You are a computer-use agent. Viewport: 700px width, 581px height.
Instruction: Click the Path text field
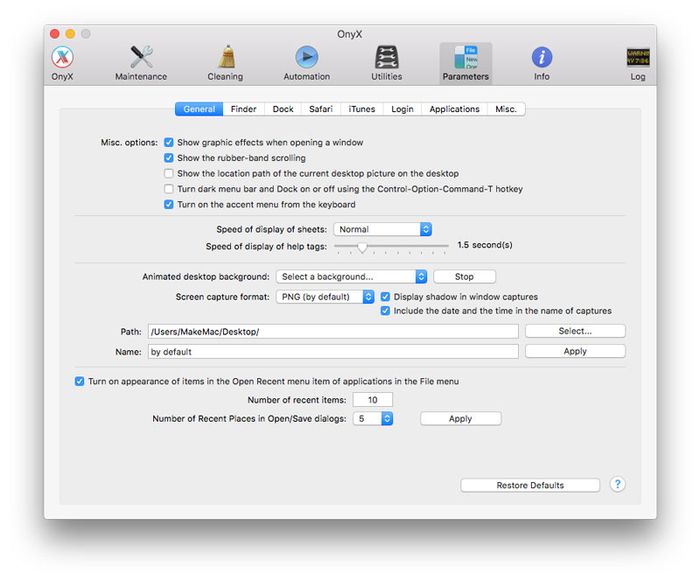coord(333,332)
